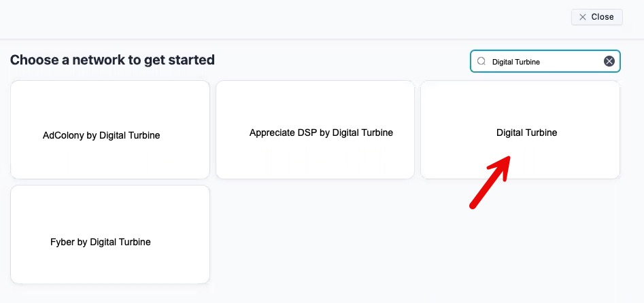Focus the network search input field

pos(545,61)
